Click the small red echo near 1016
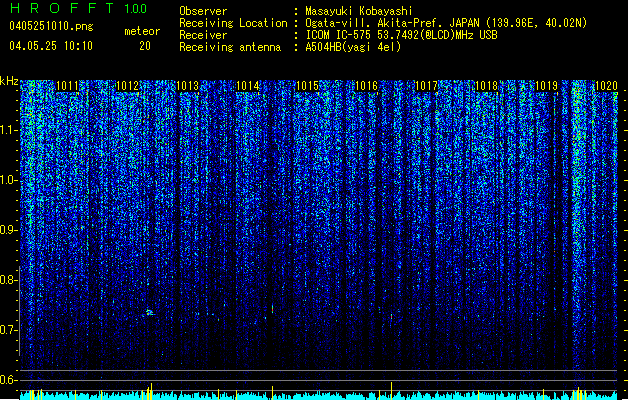The image size is (629, 400). (x=392, y=317)
